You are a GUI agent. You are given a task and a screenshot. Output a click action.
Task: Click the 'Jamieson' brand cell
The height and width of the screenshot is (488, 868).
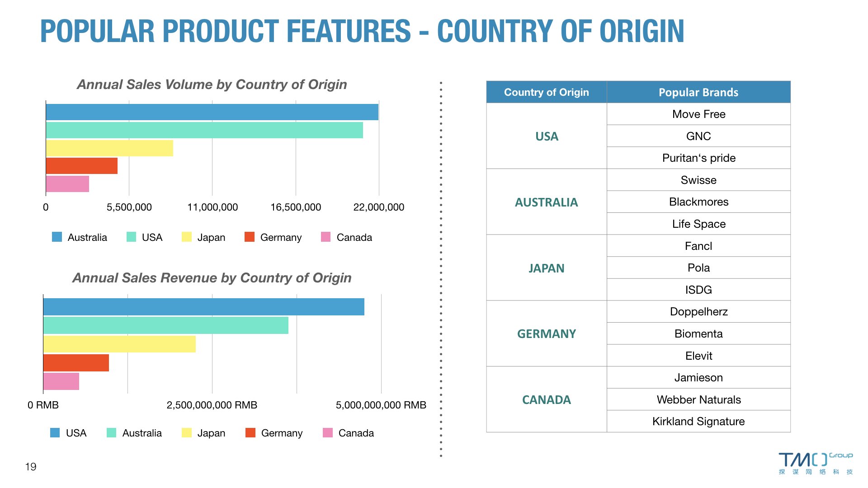tap(698, 377)
